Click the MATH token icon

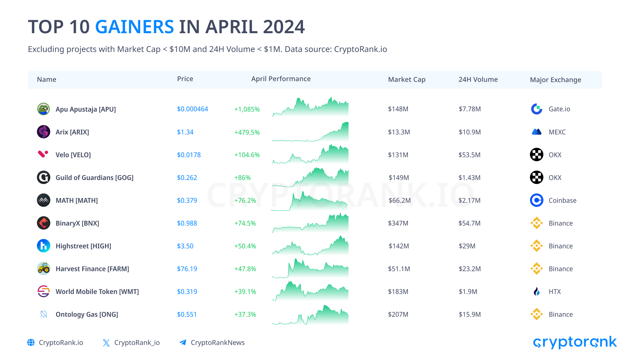[44, 200]
